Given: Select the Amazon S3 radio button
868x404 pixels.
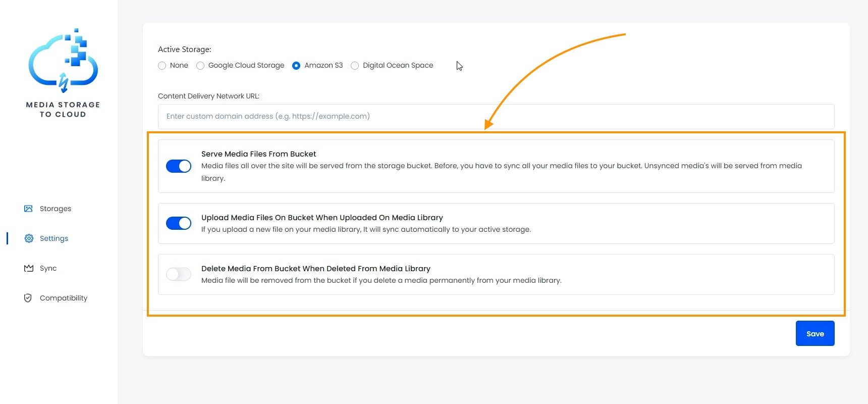Looking at the screenshot, I should (296, 66).
